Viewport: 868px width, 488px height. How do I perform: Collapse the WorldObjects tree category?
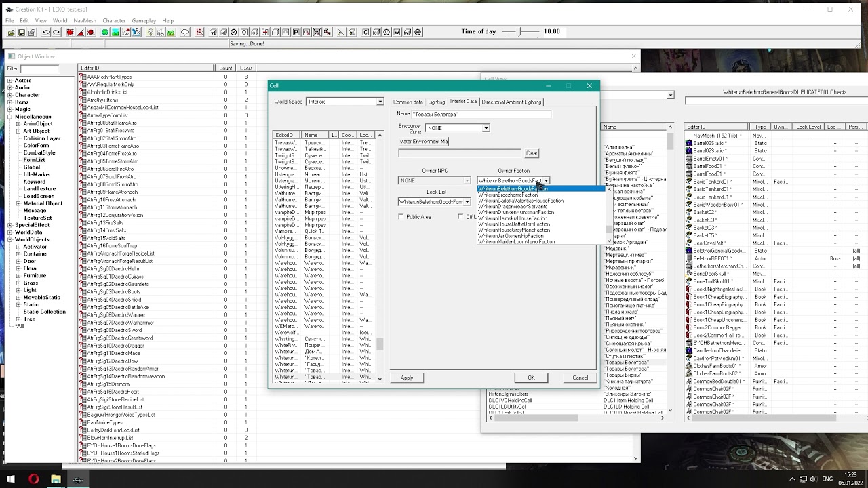10,239
